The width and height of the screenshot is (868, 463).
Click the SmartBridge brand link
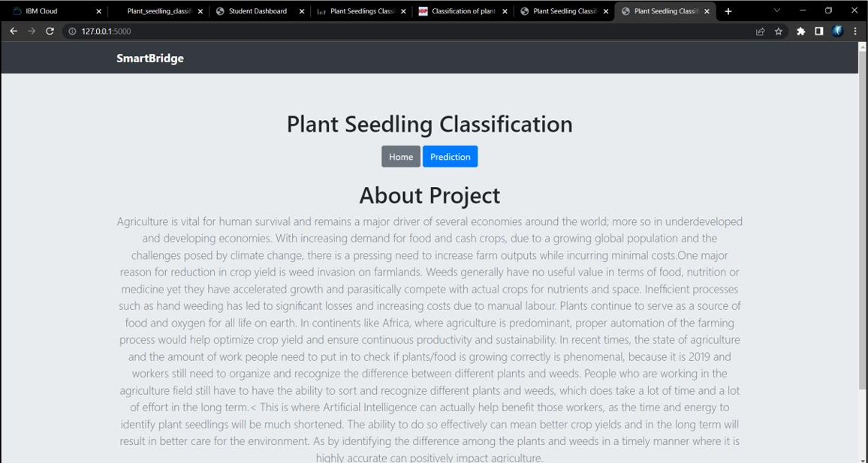point(150,58)
